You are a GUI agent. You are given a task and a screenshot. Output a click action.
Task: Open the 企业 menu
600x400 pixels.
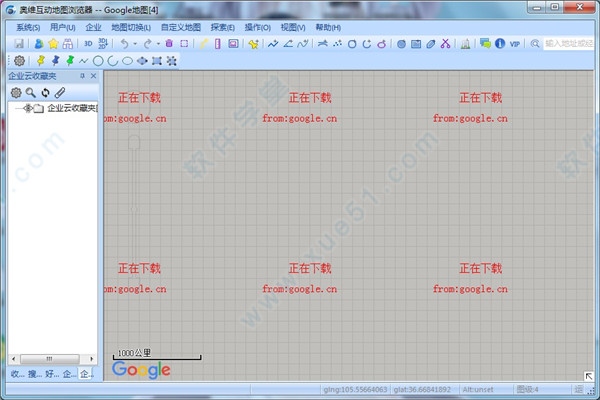click(93, 28)
